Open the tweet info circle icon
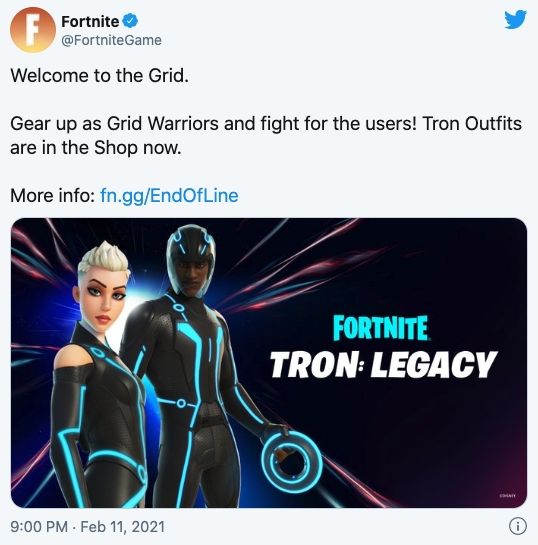Screen dimensions: 538x545 (x=518, y=526)
